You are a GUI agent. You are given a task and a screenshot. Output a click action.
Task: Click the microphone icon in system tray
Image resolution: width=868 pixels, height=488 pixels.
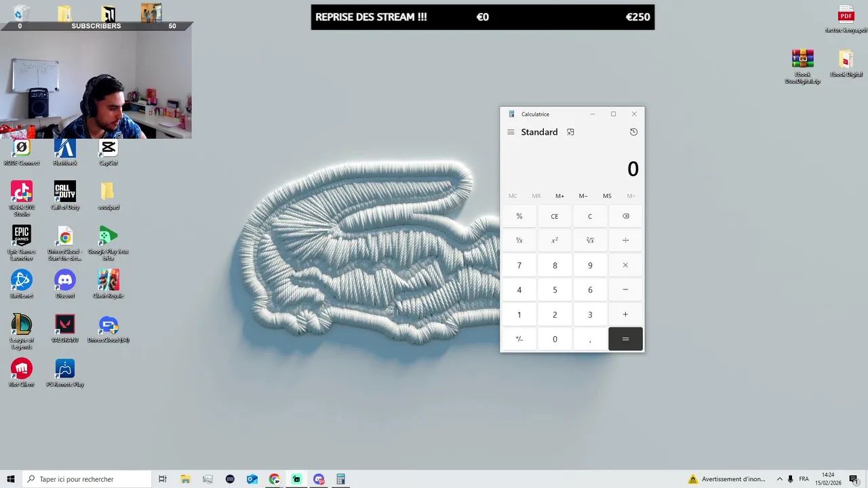coord(791,479)
